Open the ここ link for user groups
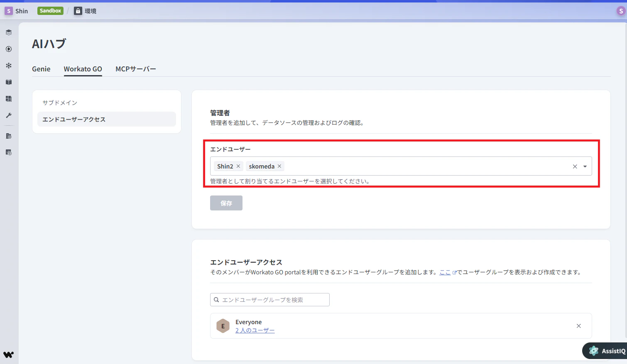The width and height of the screenshot is (627, 364). [x=445, y=272]
